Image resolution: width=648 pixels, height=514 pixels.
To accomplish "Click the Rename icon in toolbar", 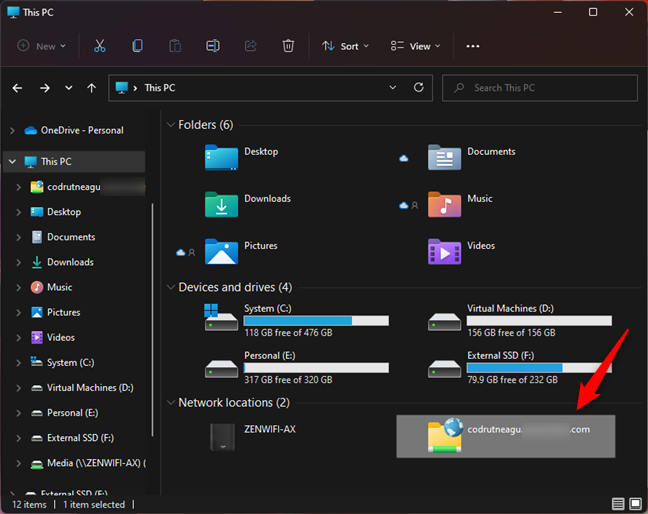I will (x=213, y=46).
